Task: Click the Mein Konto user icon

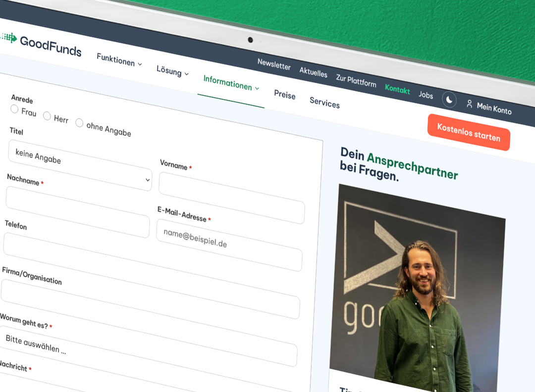Action: pos(470,104)
